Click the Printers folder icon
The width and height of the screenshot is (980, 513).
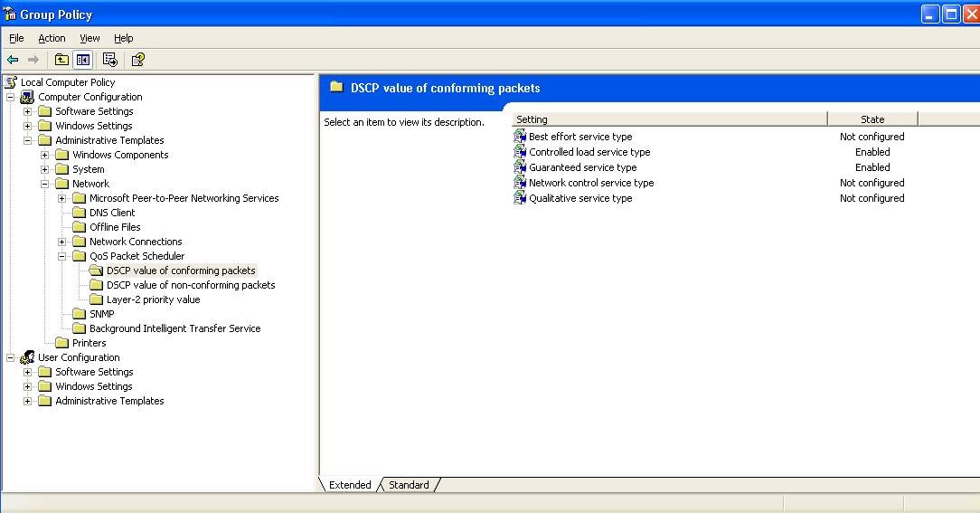pyautogui.click(x=61, y=343)
